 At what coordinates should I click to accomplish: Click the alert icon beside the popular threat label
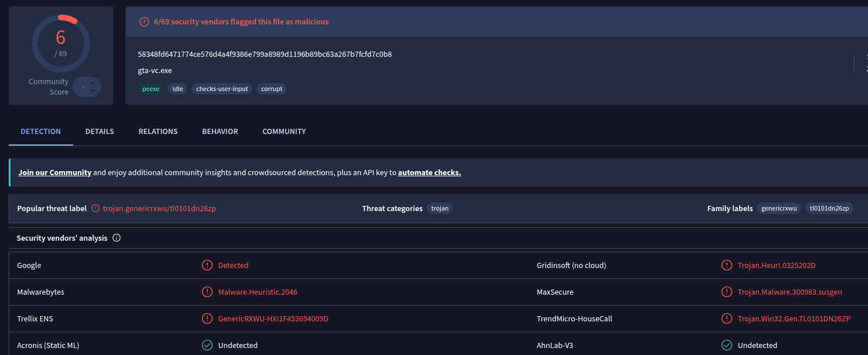point(96,209)
